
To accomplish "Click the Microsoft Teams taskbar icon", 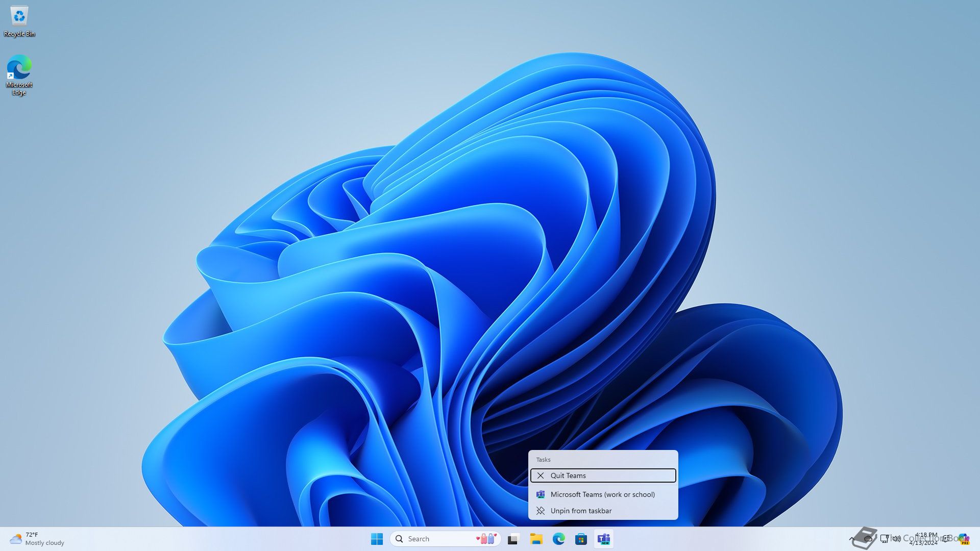I will pyautogui.click(x=604, y=539).
